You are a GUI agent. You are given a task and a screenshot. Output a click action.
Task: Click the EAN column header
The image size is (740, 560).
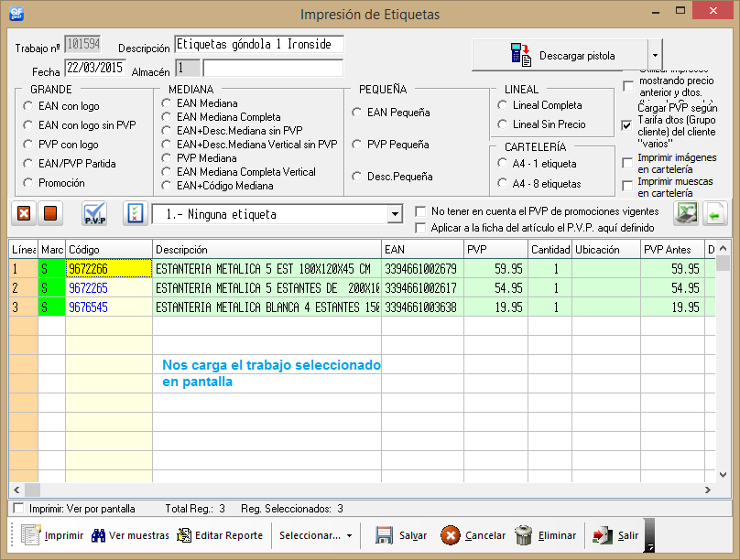click(422, 250)
